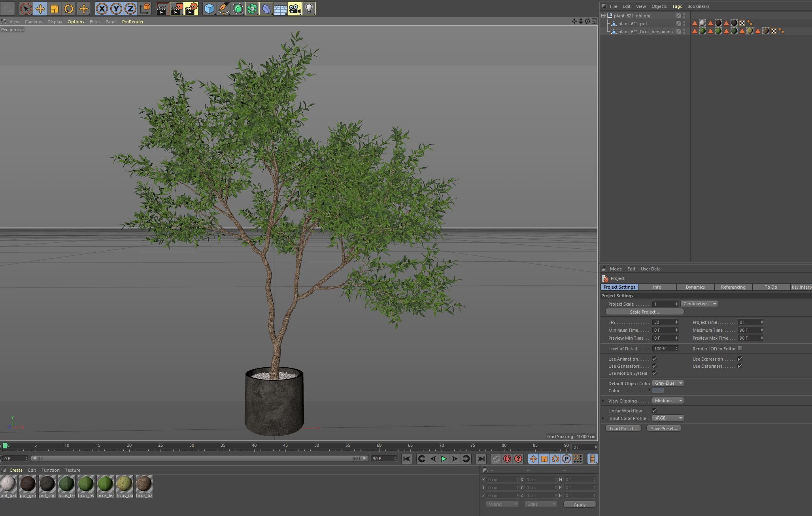This screenshot has height=516, width=812.
Task: Collapse the plant_621_obj.obj hierarchy
Action: (x=604, y=16)
